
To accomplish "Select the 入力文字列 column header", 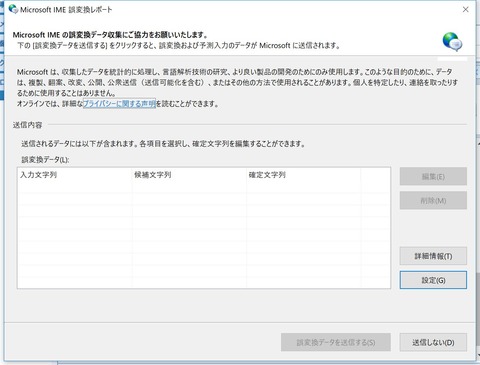I will pos(75,175).
